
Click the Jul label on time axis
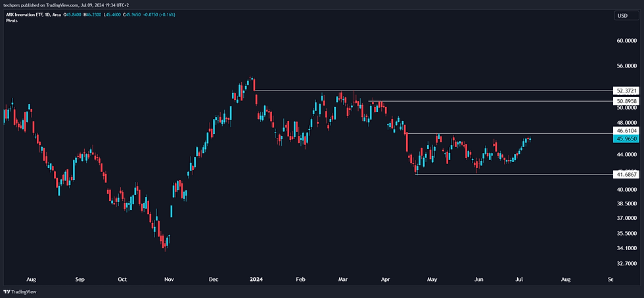click(x=519, y=280)
